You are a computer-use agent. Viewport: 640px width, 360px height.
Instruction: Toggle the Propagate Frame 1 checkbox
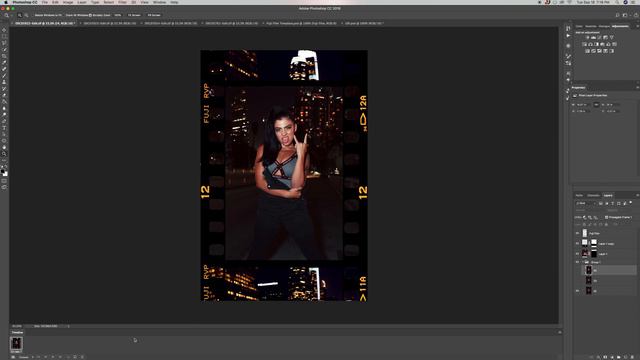click(607, 217)
